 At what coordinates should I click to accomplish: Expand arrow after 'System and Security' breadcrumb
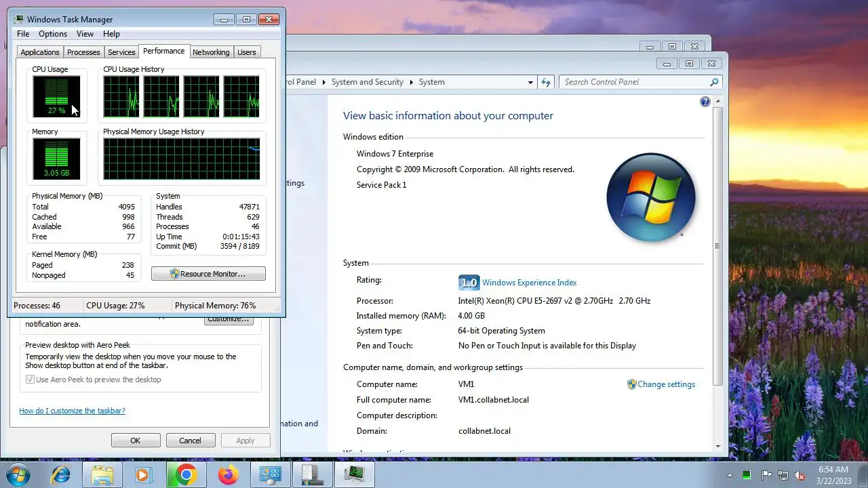pos(411,82)
